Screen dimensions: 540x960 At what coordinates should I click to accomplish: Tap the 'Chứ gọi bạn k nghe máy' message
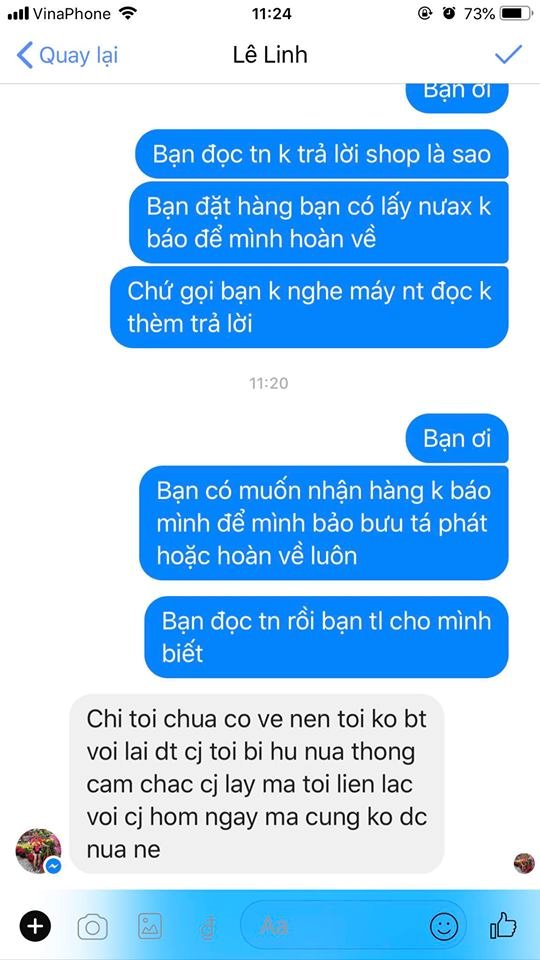pos(309,307)
